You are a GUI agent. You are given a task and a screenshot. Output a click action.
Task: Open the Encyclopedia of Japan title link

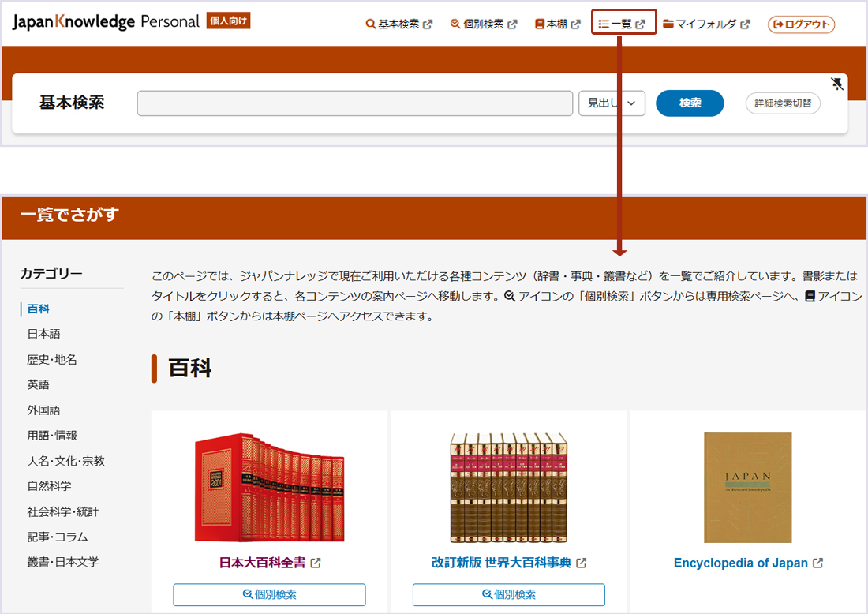(741, 563)
